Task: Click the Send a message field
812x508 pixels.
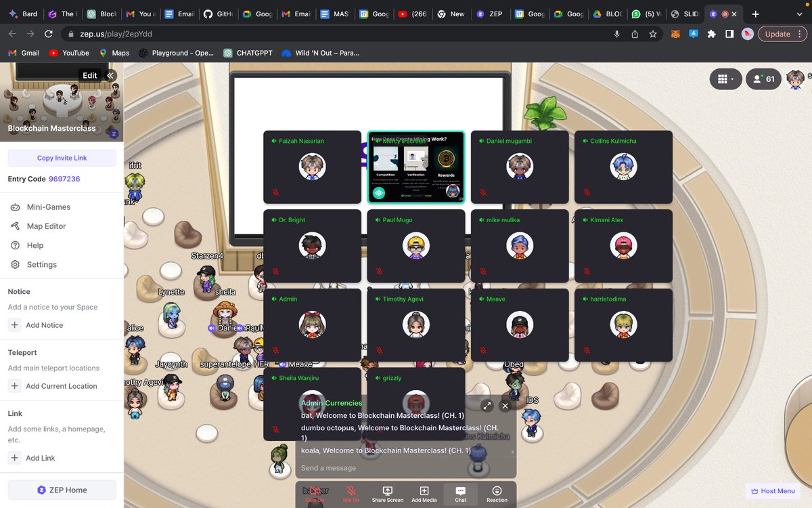Action: pos(405,468)
